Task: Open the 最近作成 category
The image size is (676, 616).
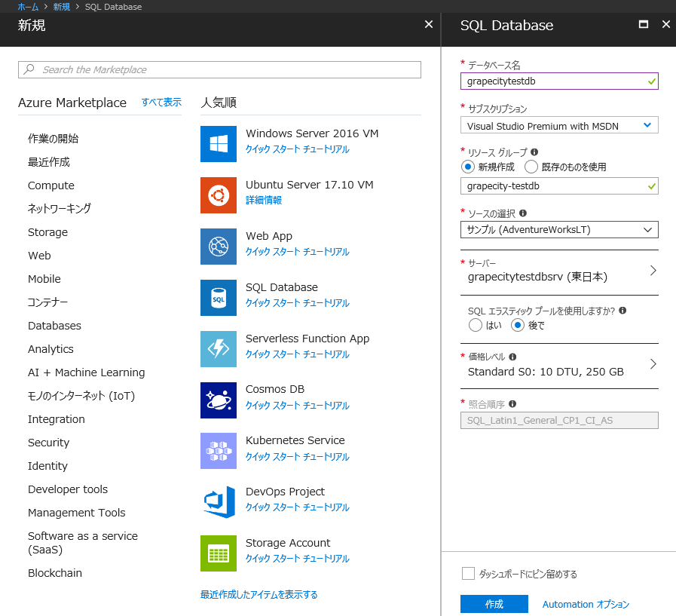Action: [49, 162]
